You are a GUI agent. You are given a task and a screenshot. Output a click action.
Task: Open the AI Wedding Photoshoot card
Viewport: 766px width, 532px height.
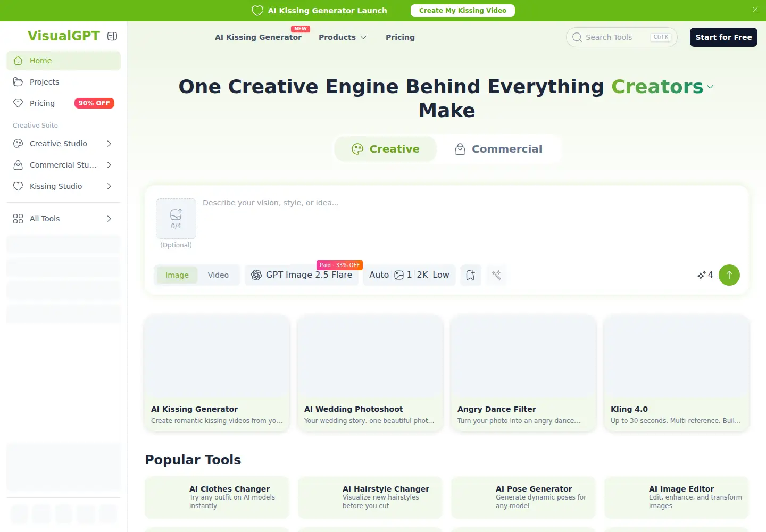coord(370,373)
